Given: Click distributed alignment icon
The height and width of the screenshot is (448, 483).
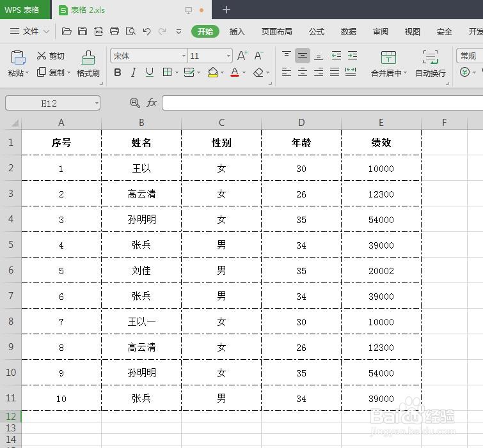Looking at the screenshot, I should click(351, 72).
